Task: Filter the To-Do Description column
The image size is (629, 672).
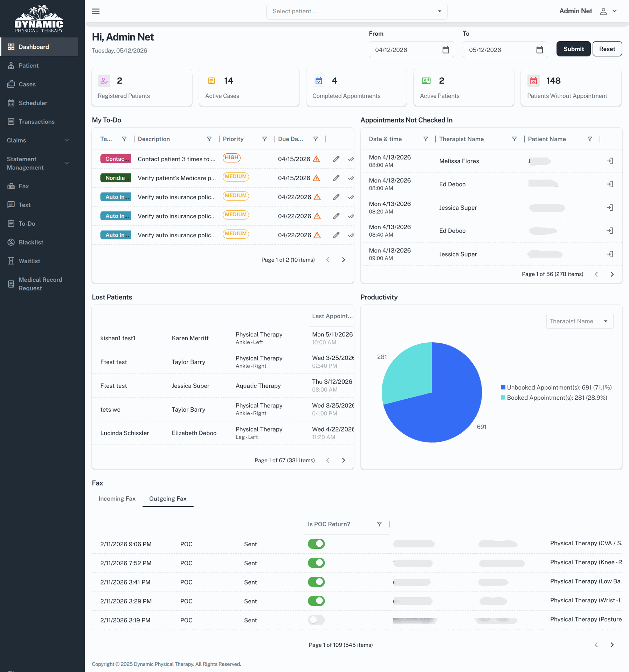Action: click(209, 139)
